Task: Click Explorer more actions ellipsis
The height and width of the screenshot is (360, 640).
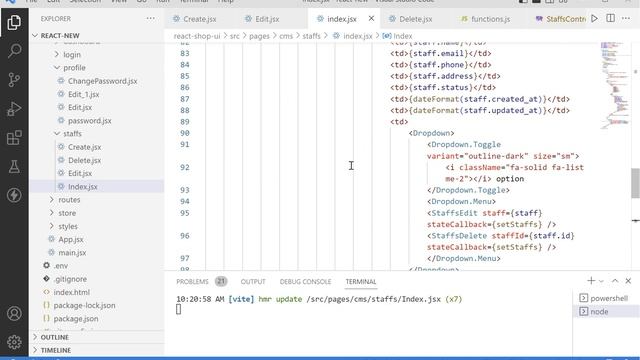Action: coord(151,18)
